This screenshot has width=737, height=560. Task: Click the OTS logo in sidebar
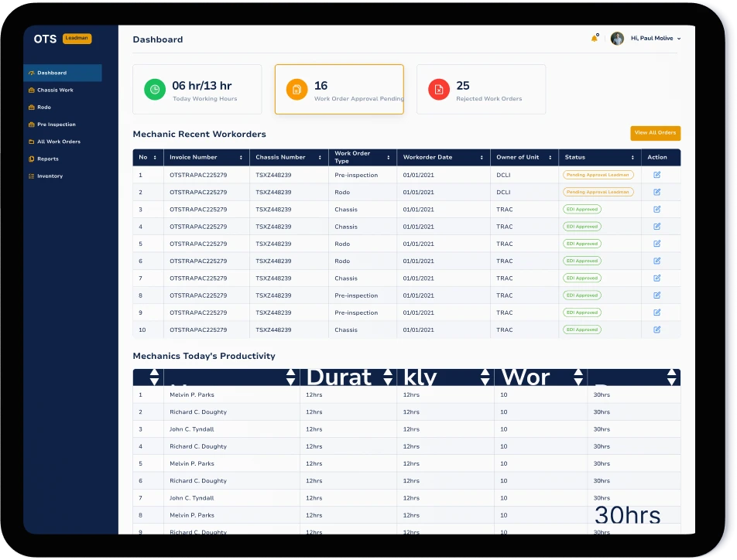pos(45,39)
